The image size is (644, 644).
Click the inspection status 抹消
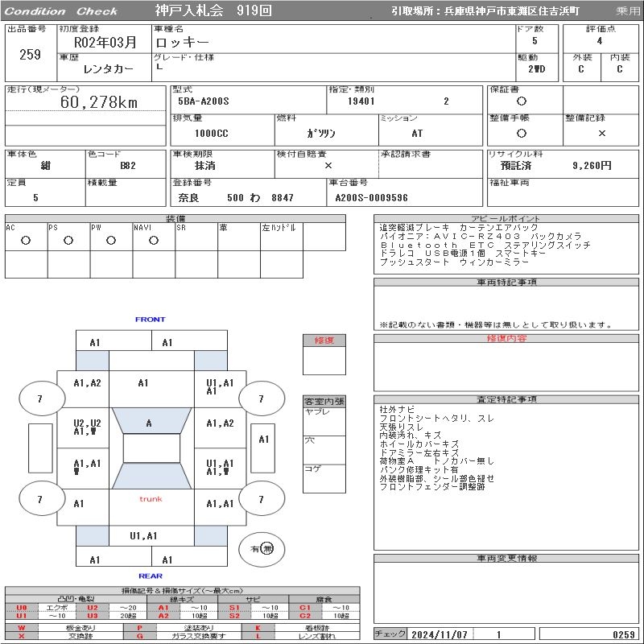point(204,166)
